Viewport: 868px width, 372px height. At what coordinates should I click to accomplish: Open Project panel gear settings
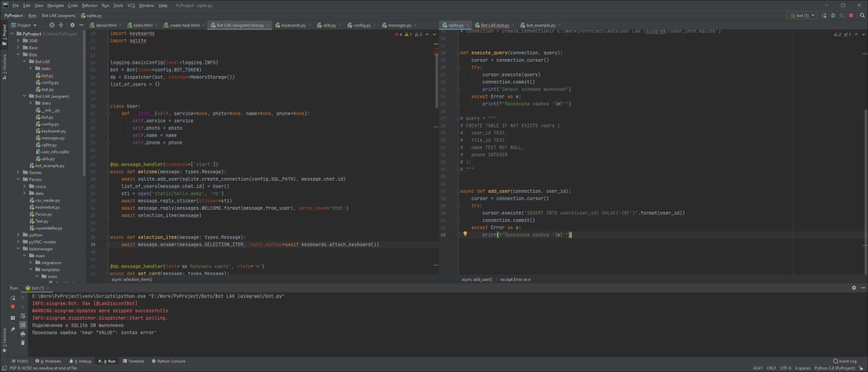[x=72, y=25]
